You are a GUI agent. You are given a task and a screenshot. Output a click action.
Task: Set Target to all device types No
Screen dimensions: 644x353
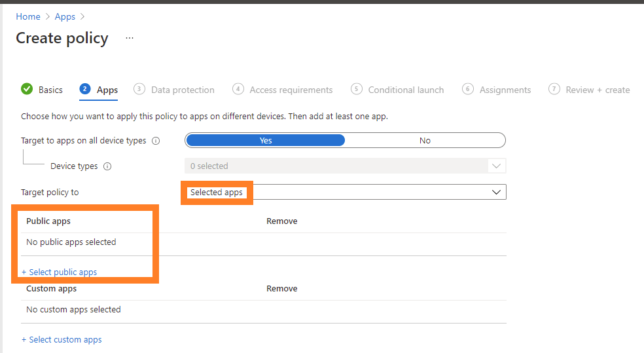(425, 141)
